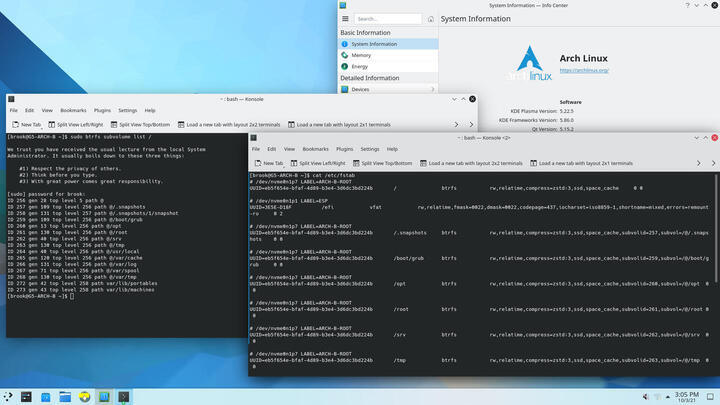Follow the archlinux.org link
Image resolution: width=720 pixels, height=405 pixels.
pyautogui.click(x=584, y=70)
